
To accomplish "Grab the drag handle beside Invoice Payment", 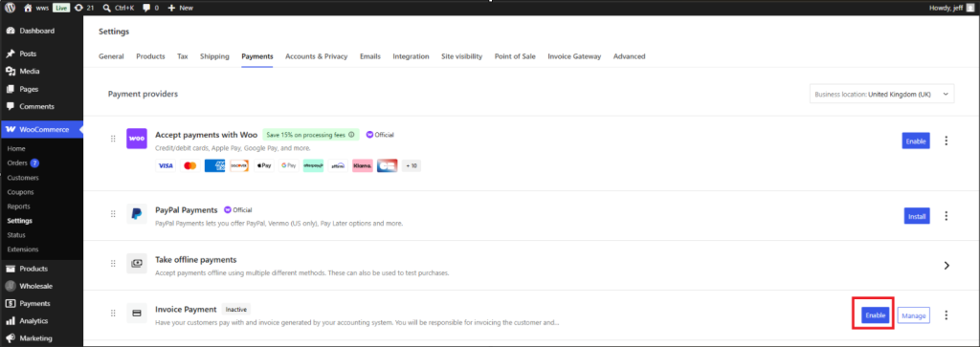I will pyautogui.click(x=113, y=314).
